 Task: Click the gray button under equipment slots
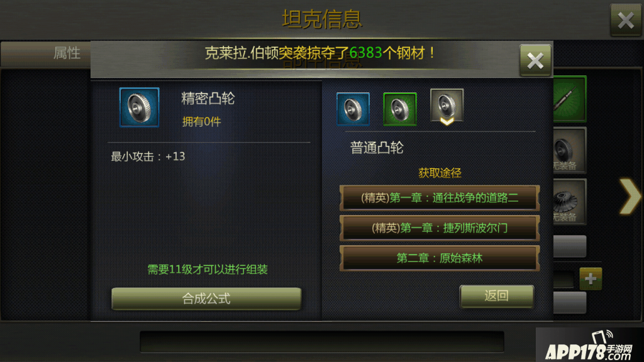pos(570,246)
